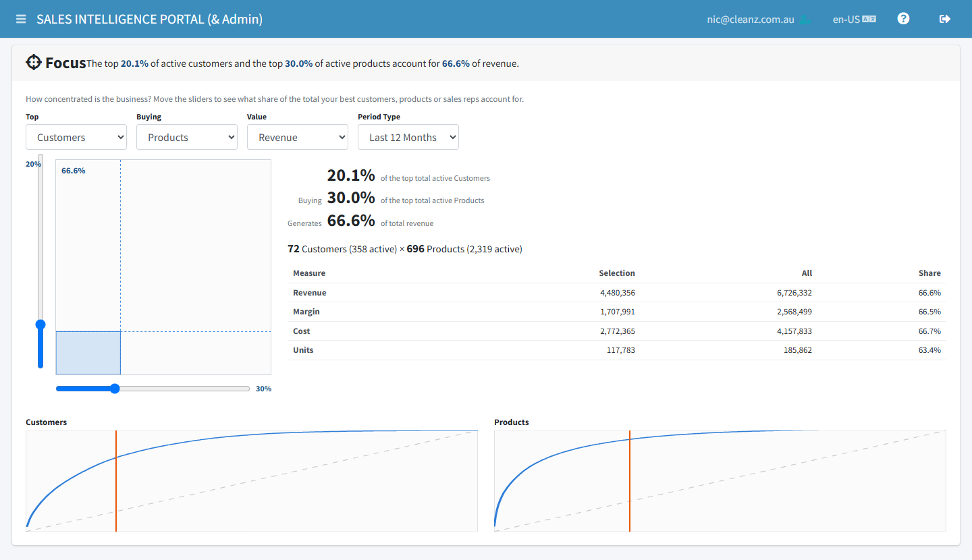Click the Products cumulative curve chart

(x=720, y=480)
